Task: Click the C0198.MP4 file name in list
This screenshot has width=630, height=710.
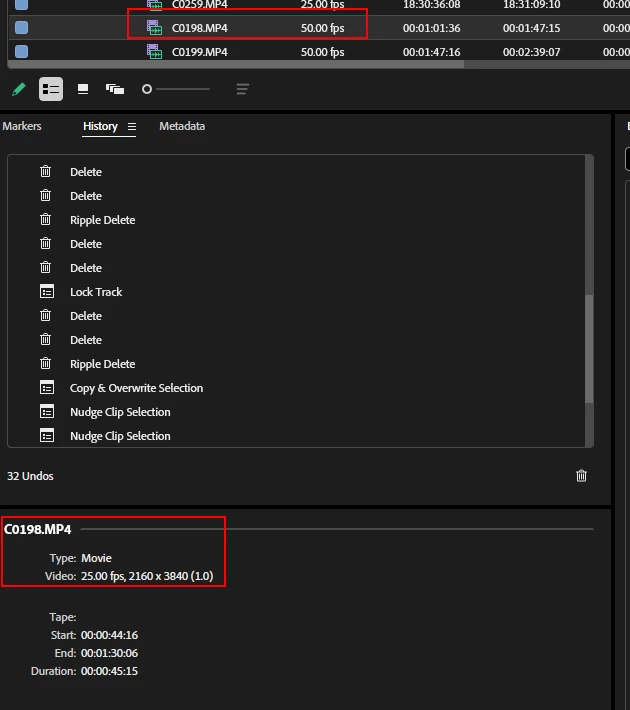Action: [200, 28]
